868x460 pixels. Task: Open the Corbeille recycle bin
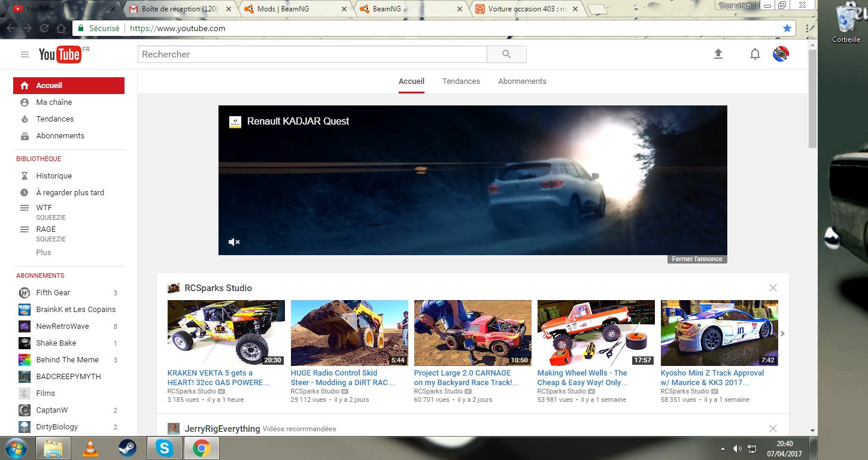[846, 24]
